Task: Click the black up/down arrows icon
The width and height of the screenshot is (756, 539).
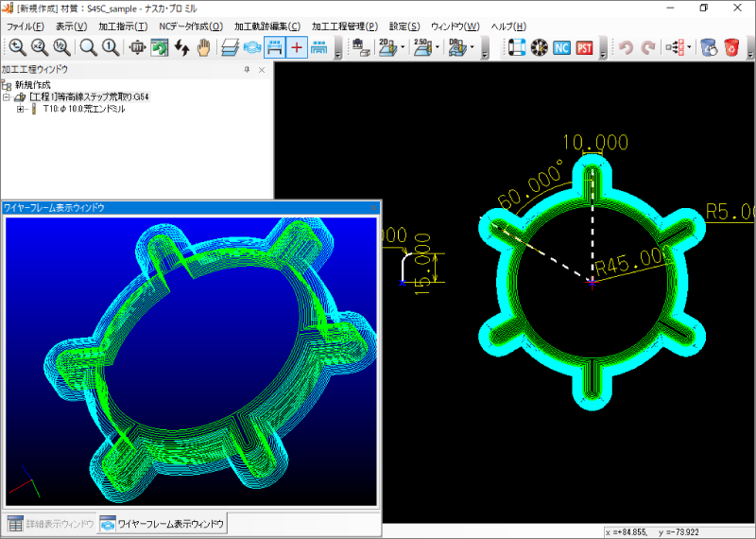Action: (181, 47)
